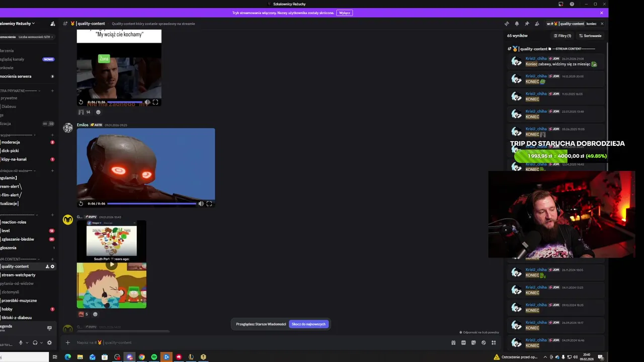This screenshot has width=644, height=362.
Task: Open sticker picker in message bar
Action: [x=473, y=342]
